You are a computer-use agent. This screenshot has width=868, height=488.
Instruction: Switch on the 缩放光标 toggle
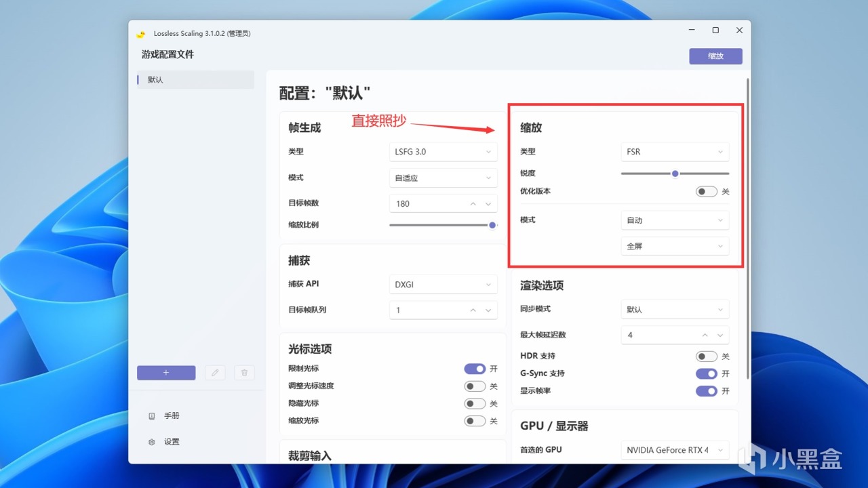[x=475, y=421]
